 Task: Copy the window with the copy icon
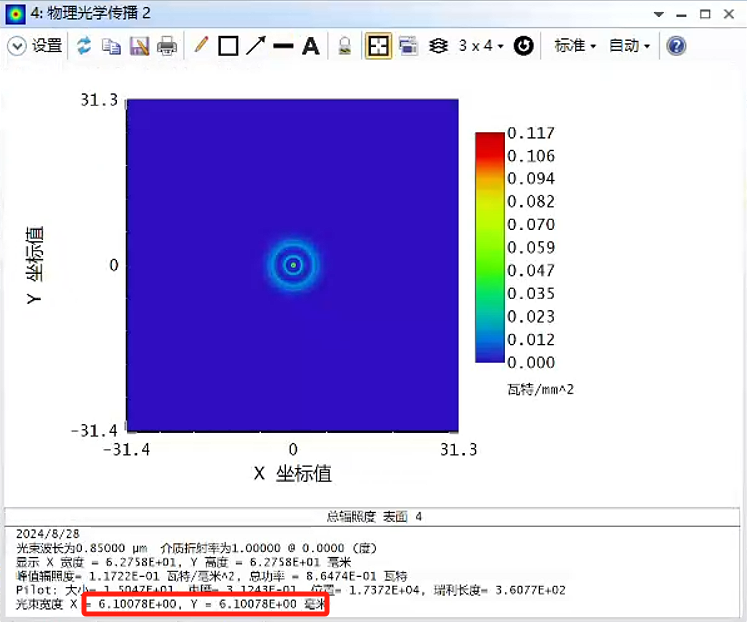click(x=111, y=46)
